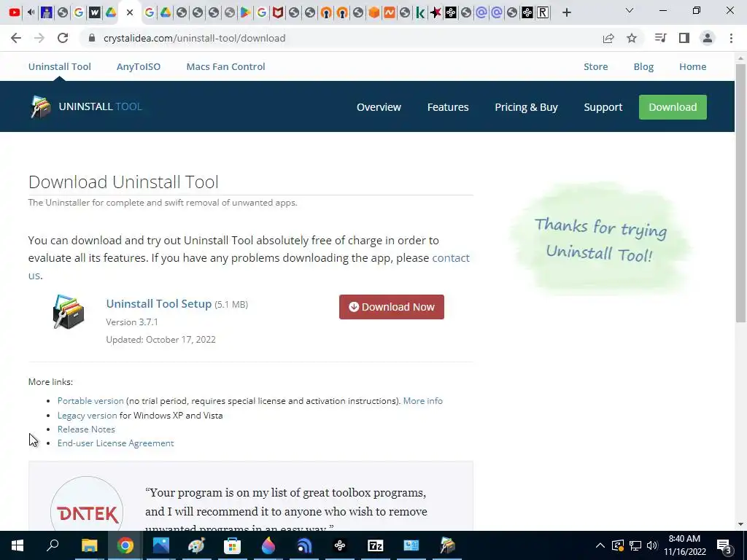Switch to the YouTube browser tab
The image size is (747, 560).
(15, 12)
